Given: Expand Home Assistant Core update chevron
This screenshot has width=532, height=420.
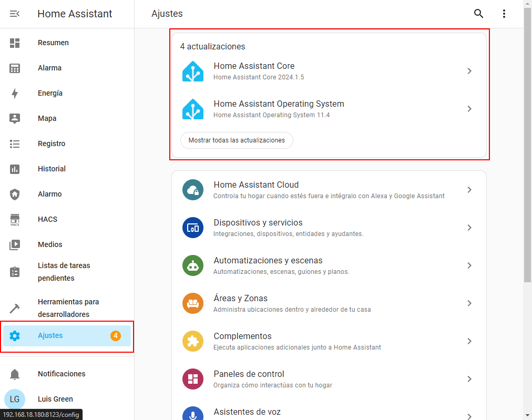Looking at the screenshot, I should tap(469, 71).
